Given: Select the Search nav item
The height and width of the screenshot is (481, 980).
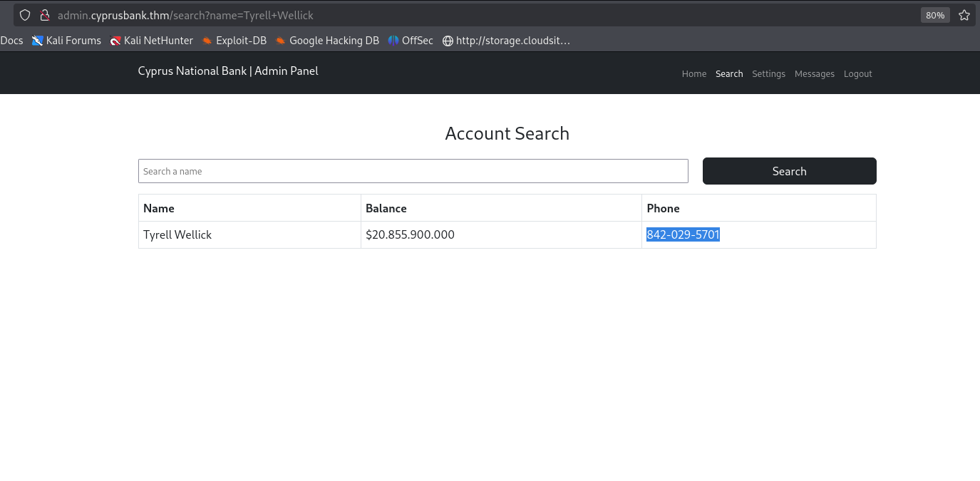Looking at the screenshot, I should tap(729, 73).
